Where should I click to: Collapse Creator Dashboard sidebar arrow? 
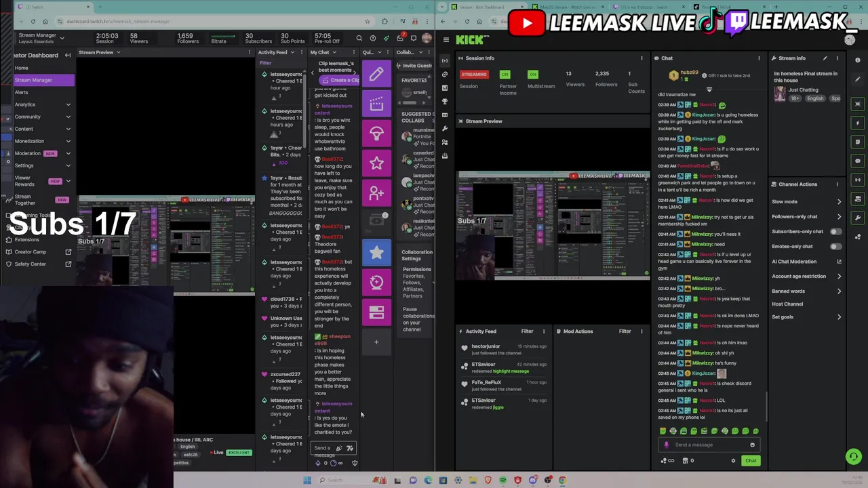(68, 55)
